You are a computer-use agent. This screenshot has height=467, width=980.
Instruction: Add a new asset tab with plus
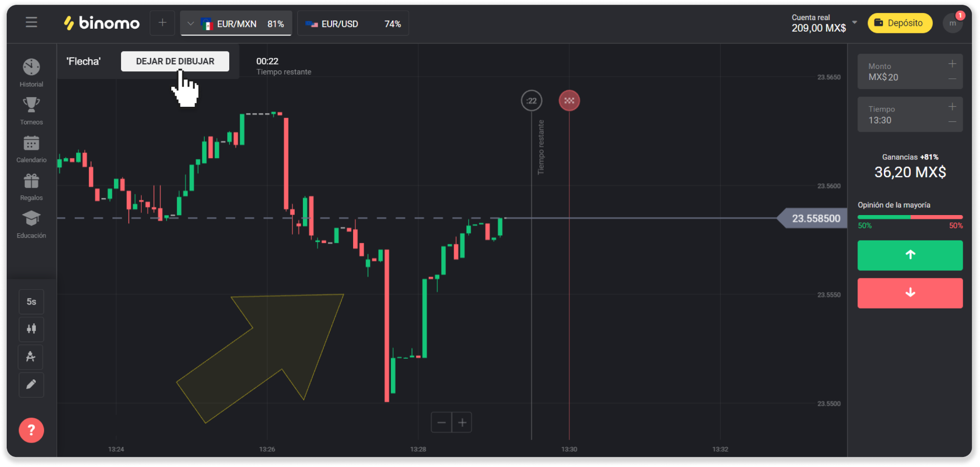(x=162, y=23)
